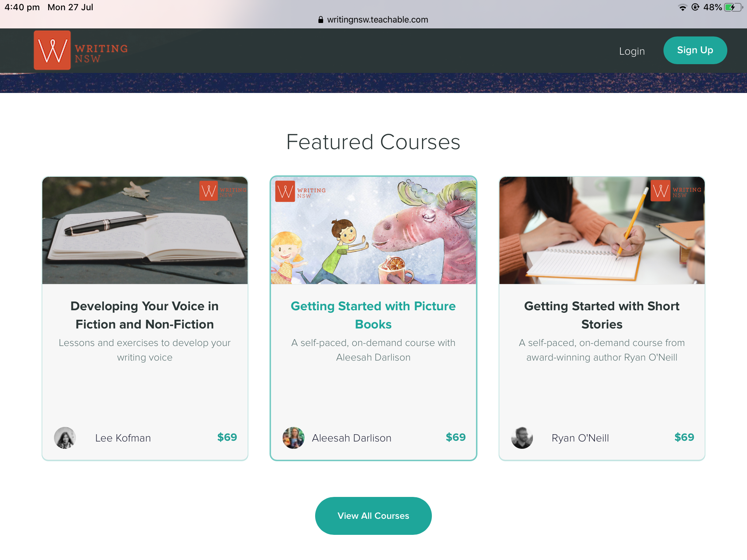Open the Login link

tap(632, 51)
